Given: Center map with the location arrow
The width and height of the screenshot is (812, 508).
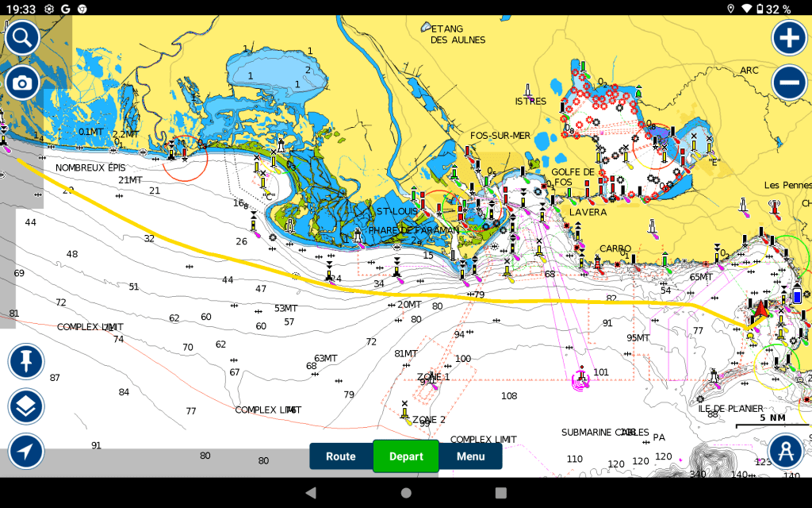Looking at the screenshot, I should coord(26,452).
